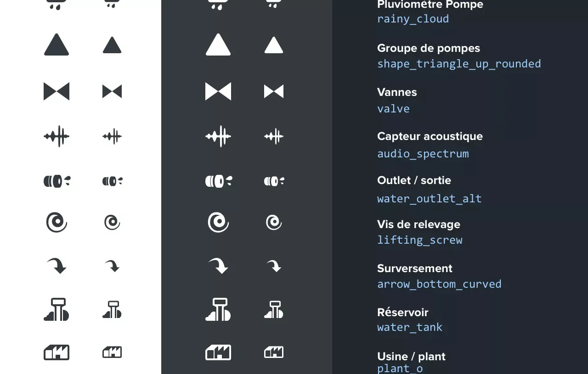Click the shape_triangle_up_rounded code name
Image resolution: width=588 pixels, height=374 pixels.
click(459, 64)
